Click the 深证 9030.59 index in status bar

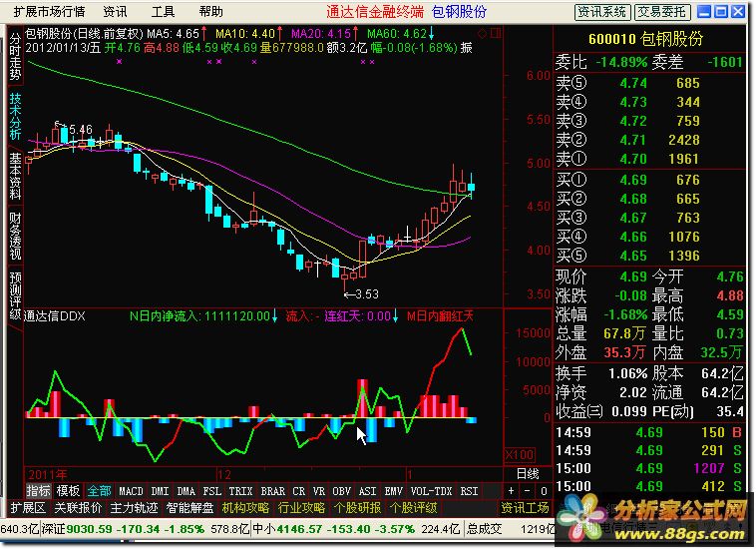123,529
